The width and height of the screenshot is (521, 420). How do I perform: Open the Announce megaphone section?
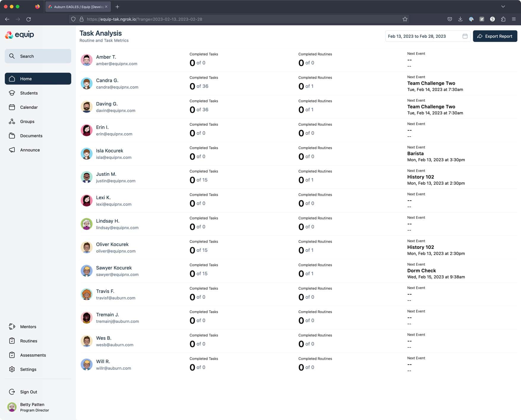(30, 150)
